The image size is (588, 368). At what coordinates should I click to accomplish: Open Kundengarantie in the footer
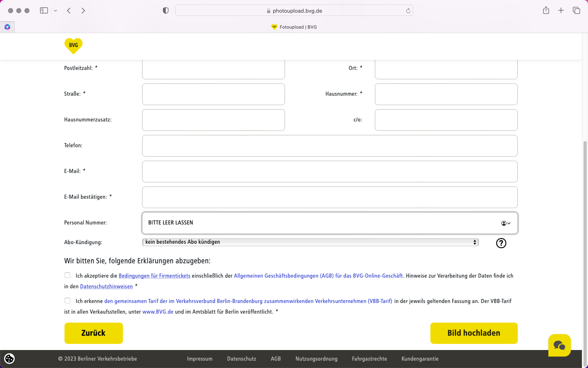(420, 359)
